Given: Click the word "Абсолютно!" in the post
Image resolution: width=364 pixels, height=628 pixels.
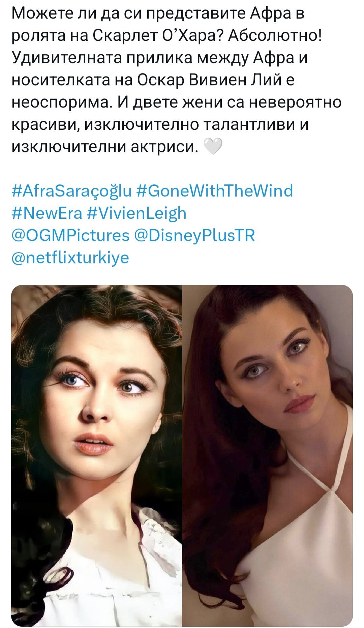Looking at the screenshot, I should pyautogui.click(x=275, y=36).
